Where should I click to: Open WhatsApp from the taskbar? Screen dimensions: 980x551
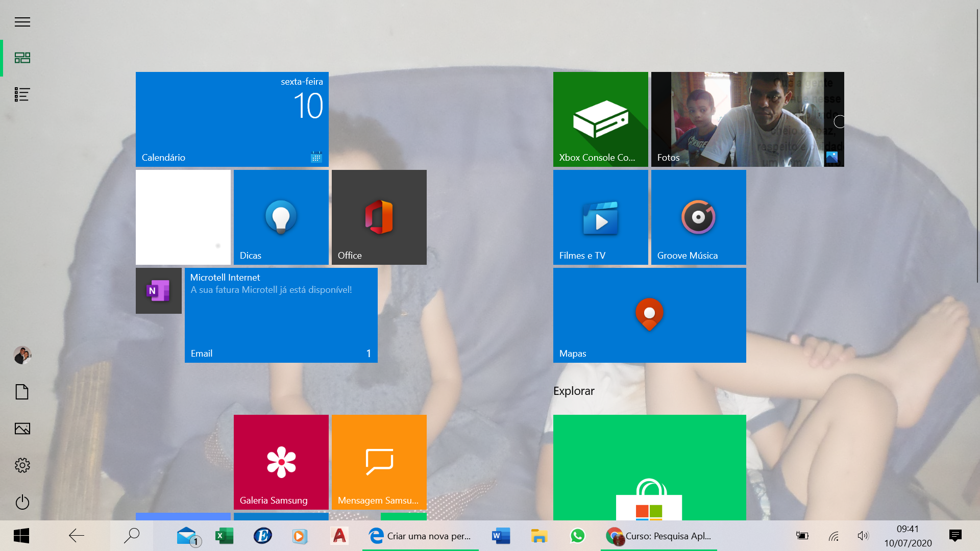click(x=577, y=536)
